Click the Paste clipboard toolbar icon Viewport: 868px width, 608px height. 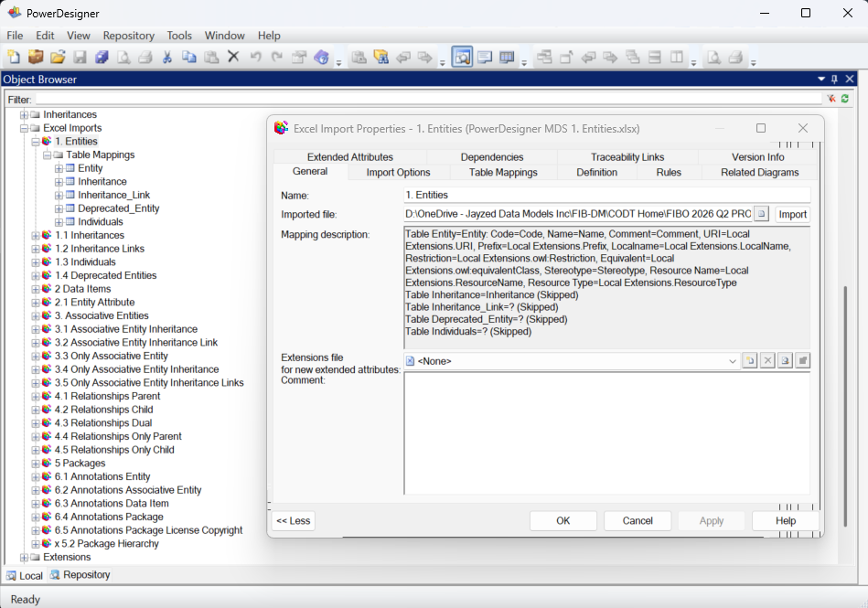211,57
